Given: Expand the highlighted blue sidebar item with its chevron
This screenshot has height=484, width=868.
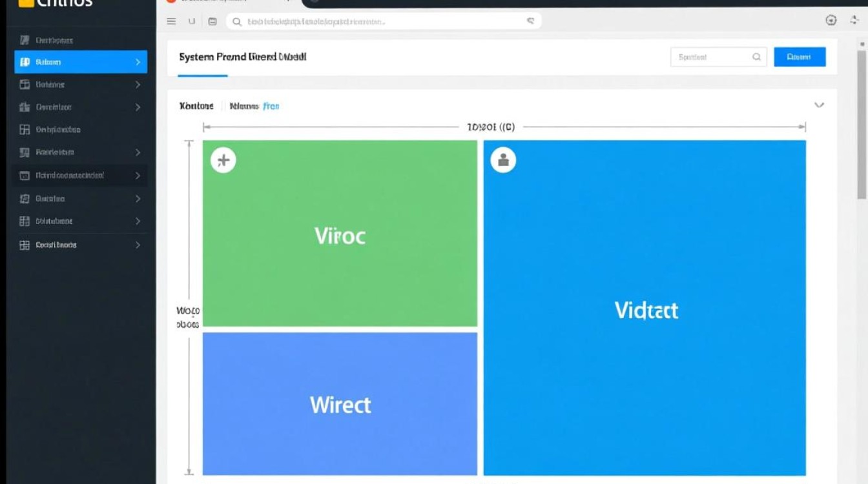Looking at the screenshot, I should (x=138, y=62).
